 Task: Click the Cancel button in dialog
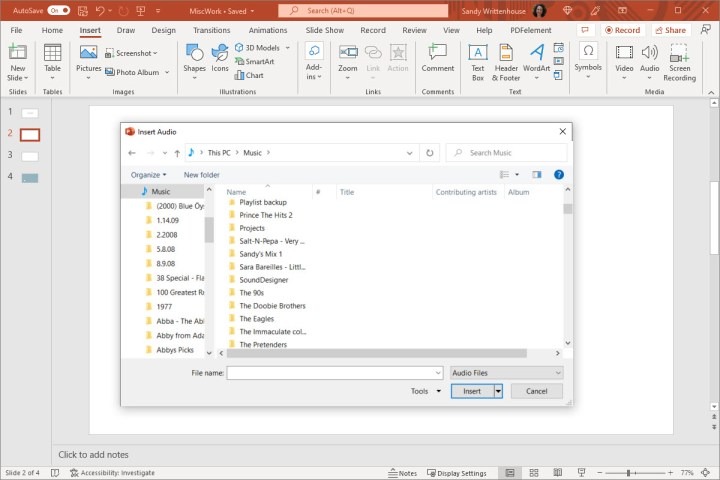tap(536, 391)
